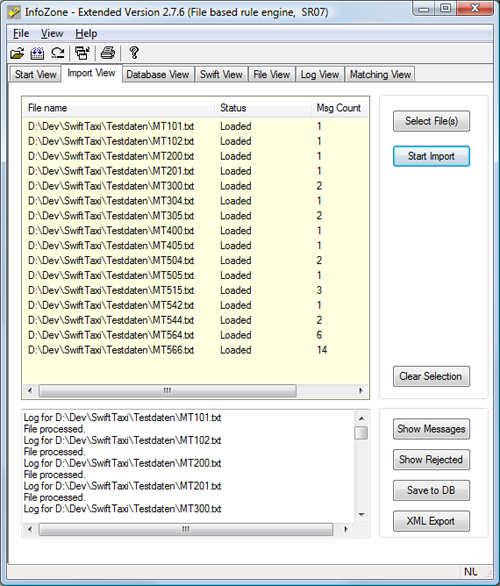This screenshot has height=586, width=500.
Task: Click the log pane scroll down arrow
Action: tap(361, 515)
